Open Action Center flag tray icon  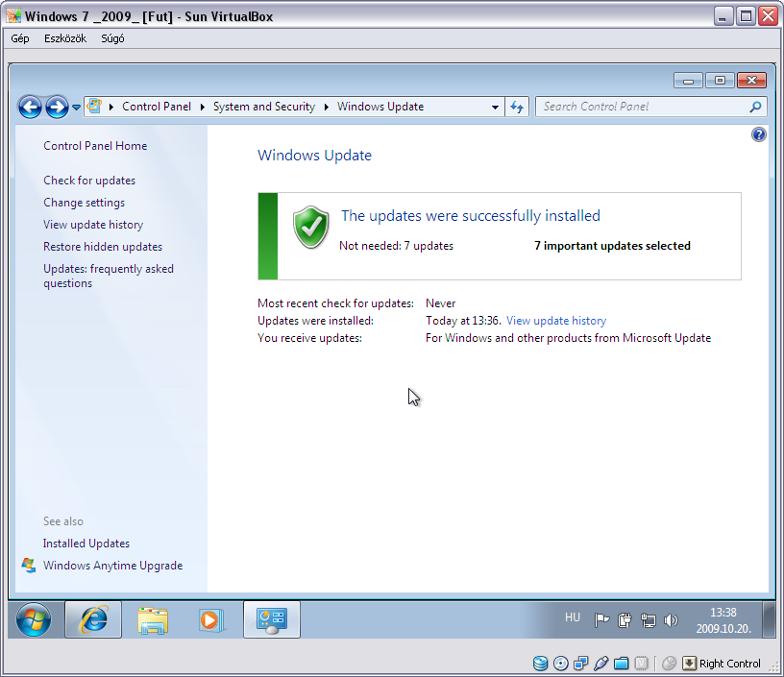point(601,620)
